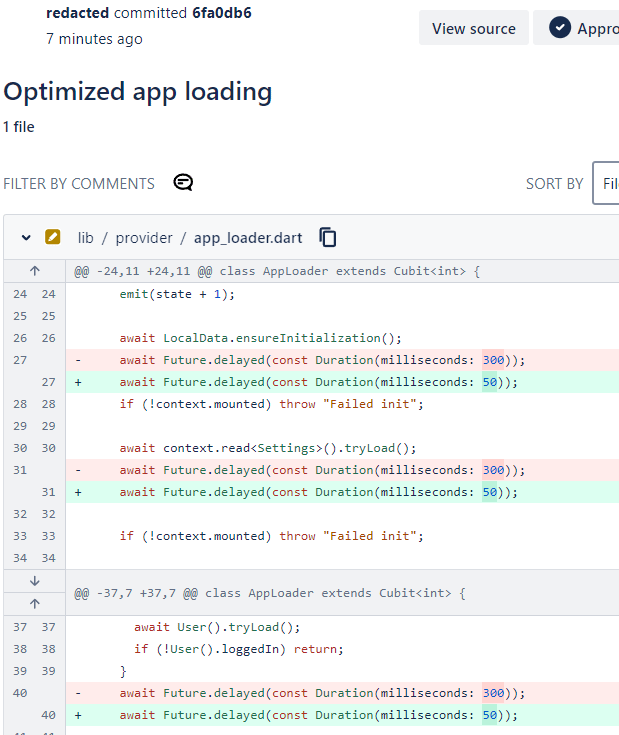This screenshot has height=735, width=619.
Task: Approve the commit
Action: pos(577,28)
